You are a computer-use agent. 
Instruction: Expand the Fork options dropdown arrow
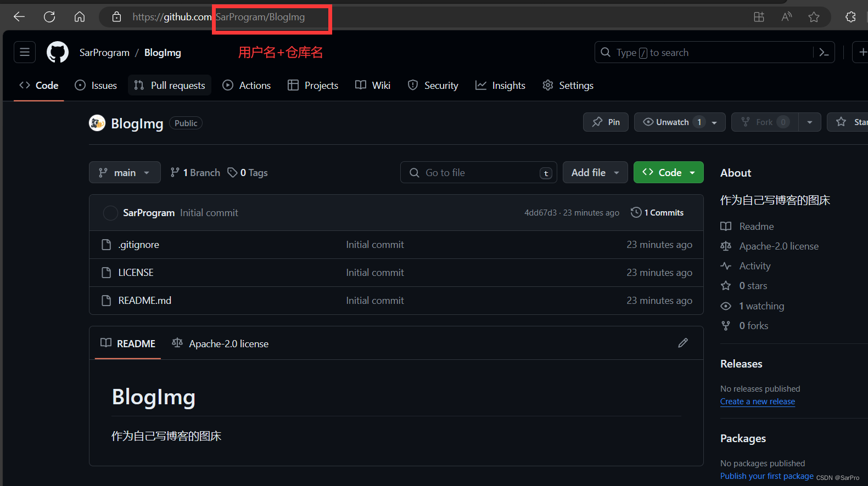[810, 122]
